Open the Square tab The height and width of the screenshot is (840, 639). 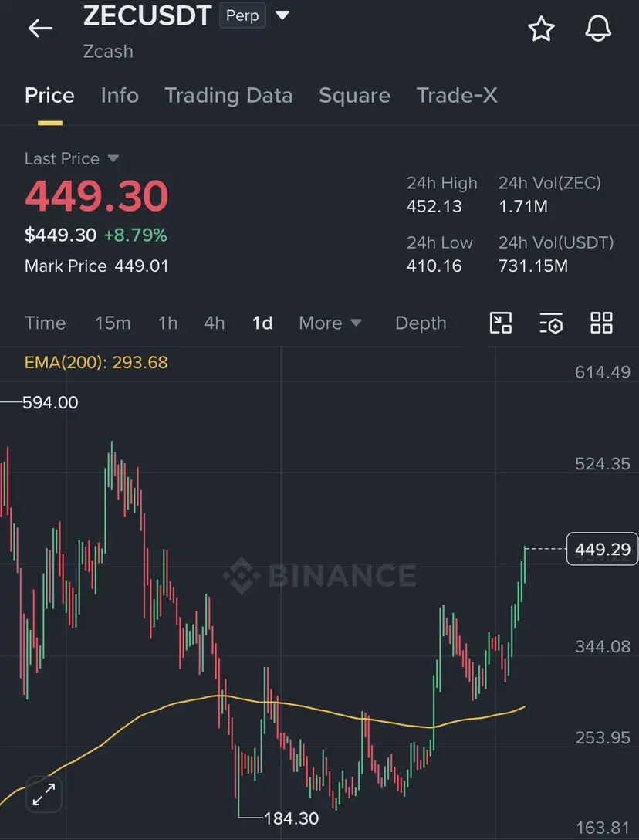(354, 96)
